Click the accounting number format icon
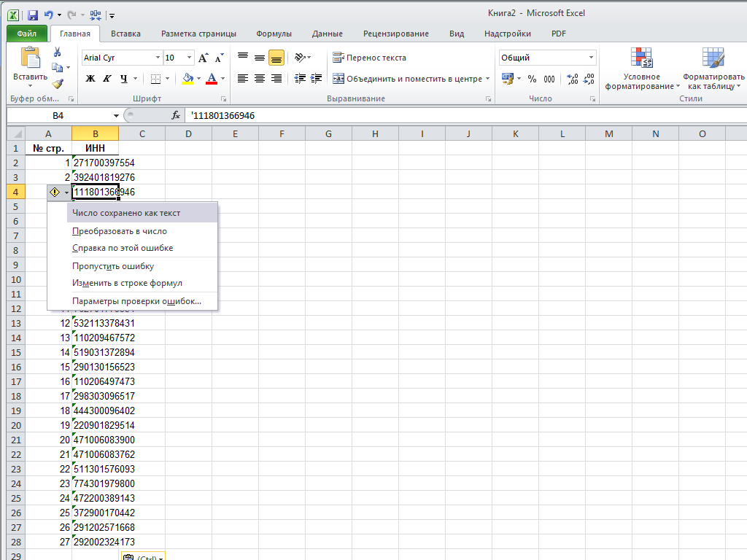747x560 pixels. pos(508,79)
